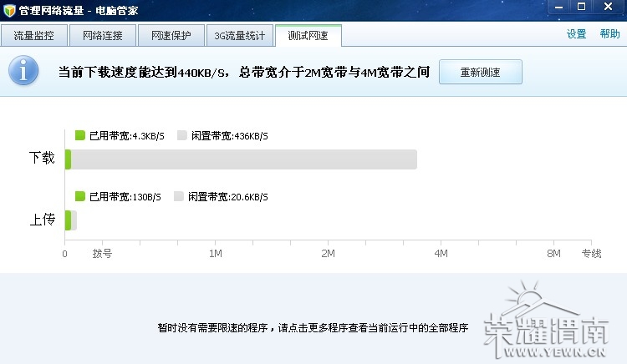Click the blue info icon
Viewport: 627px width, 364px height.
pos(23,70)
